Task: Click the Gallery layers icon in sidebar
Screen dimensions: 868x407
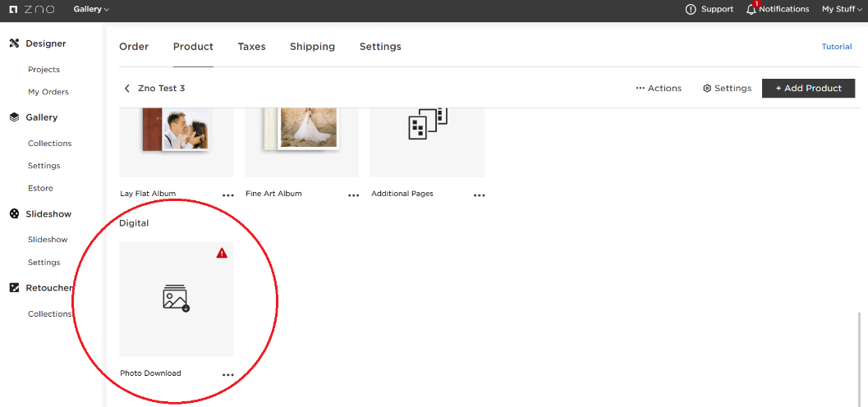Action: 15,117
